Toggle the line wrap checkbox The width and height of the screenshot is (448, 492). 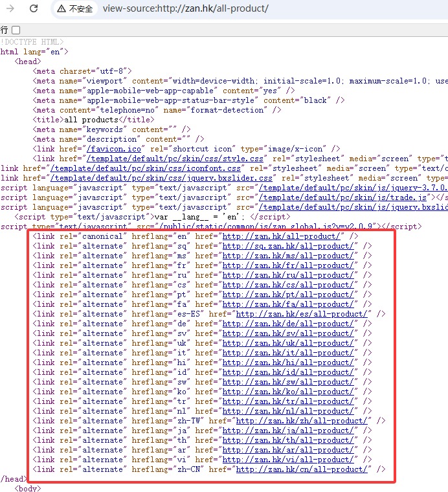point(16,30)
